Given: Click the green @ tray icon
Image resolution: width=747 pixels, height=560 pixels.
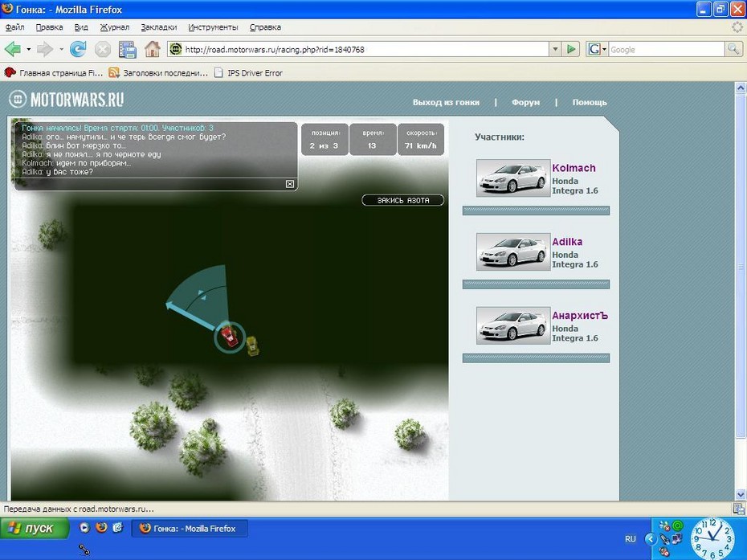Looking at the screenshot, I should coord(677,525).
